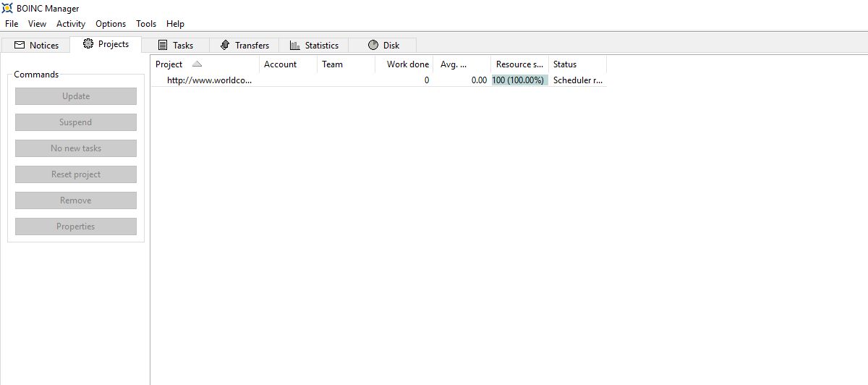Sort by the Resource share column header

[x=520, y=64]
